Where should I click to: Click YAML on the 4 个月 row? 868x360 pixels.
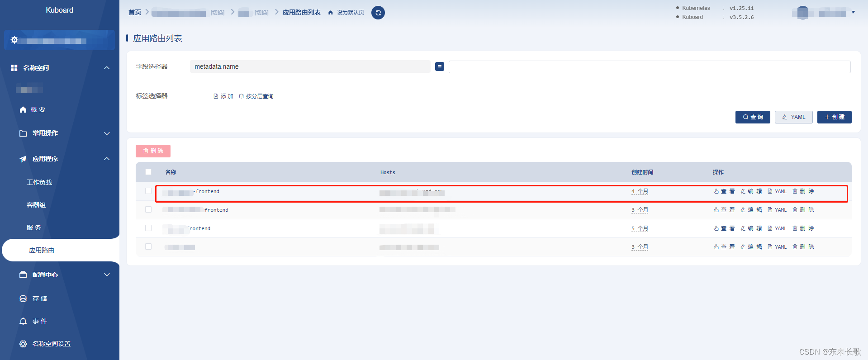point(777,191)
